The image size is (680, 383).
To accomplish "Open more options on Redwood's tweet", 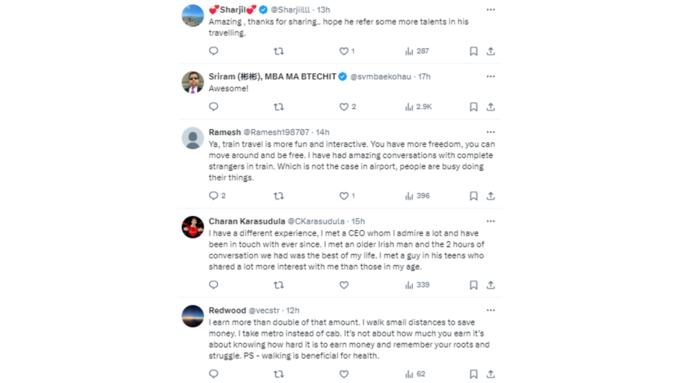I will pos(490,310).
